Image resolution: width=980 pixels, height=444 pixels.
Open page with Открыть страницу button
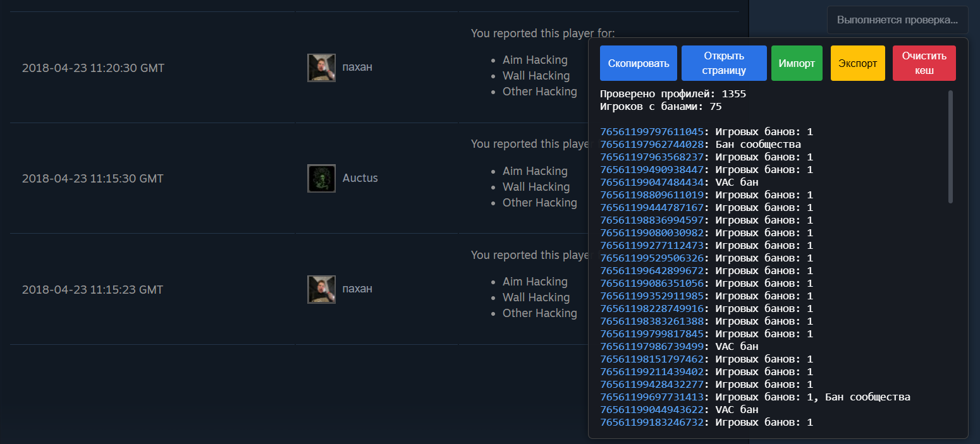tap(724, 63)
